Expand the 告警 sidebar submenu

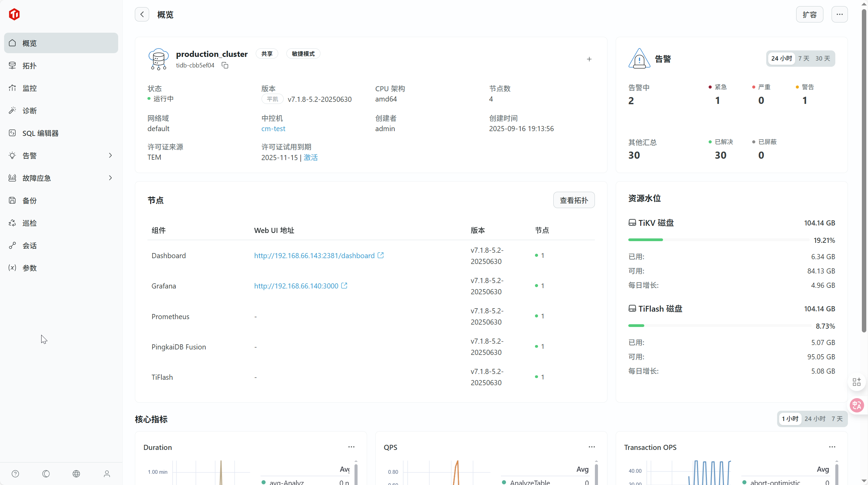point(110,155)
